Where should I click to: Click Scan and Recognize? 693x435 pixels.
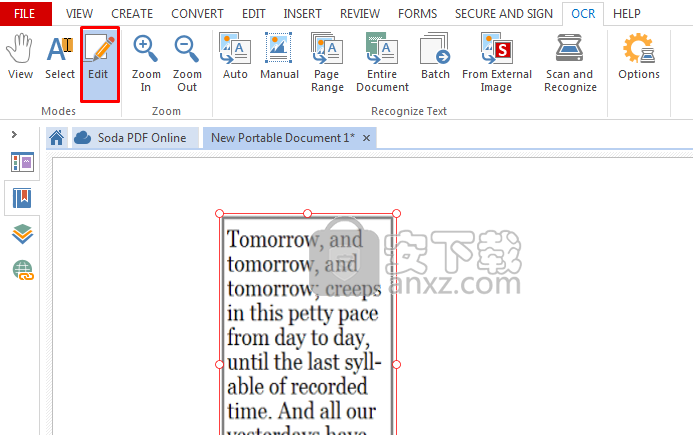coord(570,62)
